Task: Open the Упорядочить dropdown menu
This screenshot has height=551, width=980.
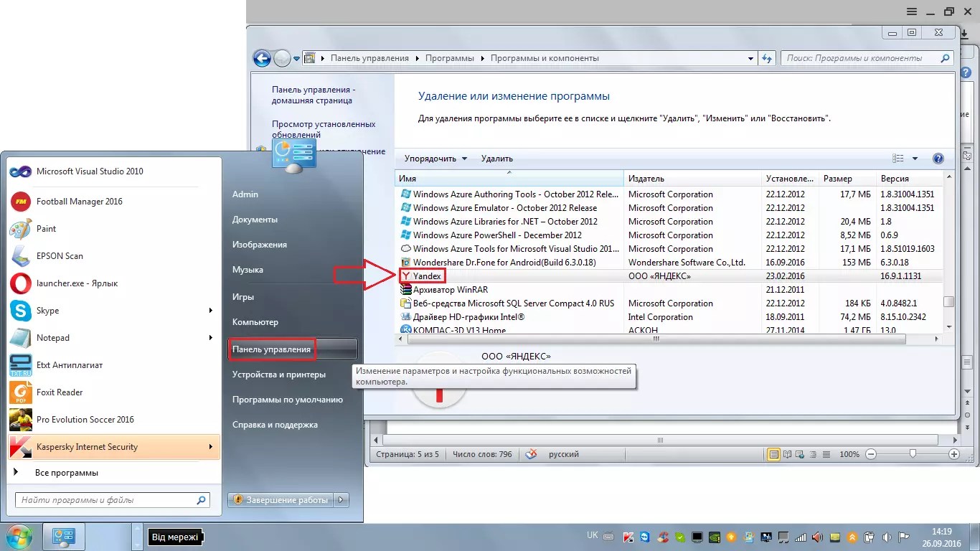Action: click(x=435, y=159)
